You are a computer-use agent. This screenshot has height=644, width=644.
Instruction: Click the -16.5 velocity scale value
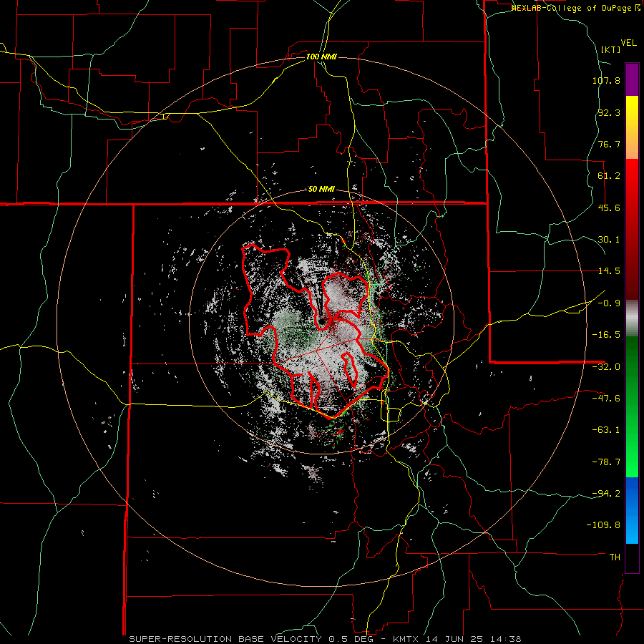coord(606,335)
